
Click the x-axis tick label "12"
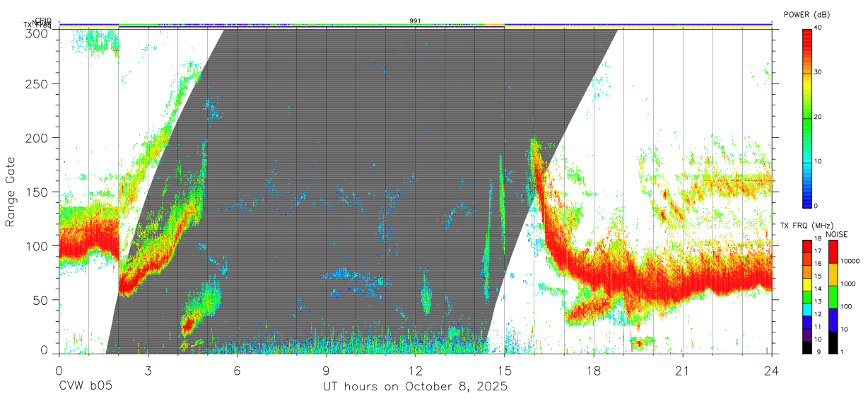(x=415, y=370)
